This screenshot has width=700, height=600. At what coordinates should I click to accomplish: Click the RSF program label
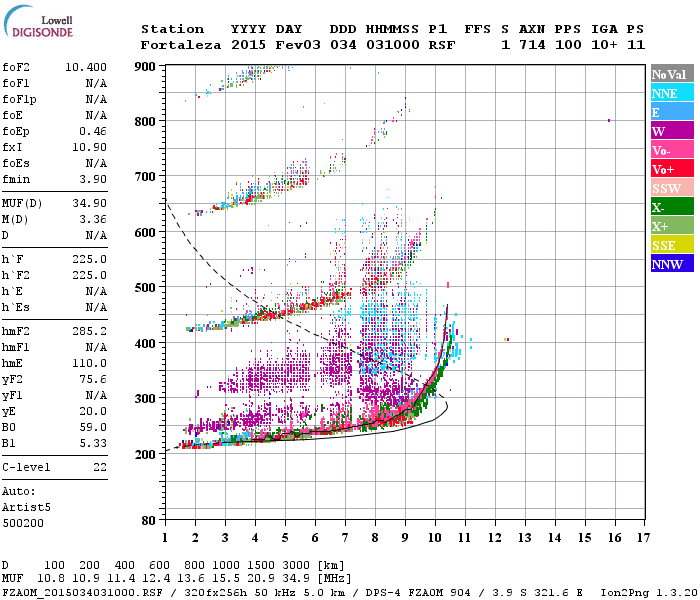click(x=442, y=45)
